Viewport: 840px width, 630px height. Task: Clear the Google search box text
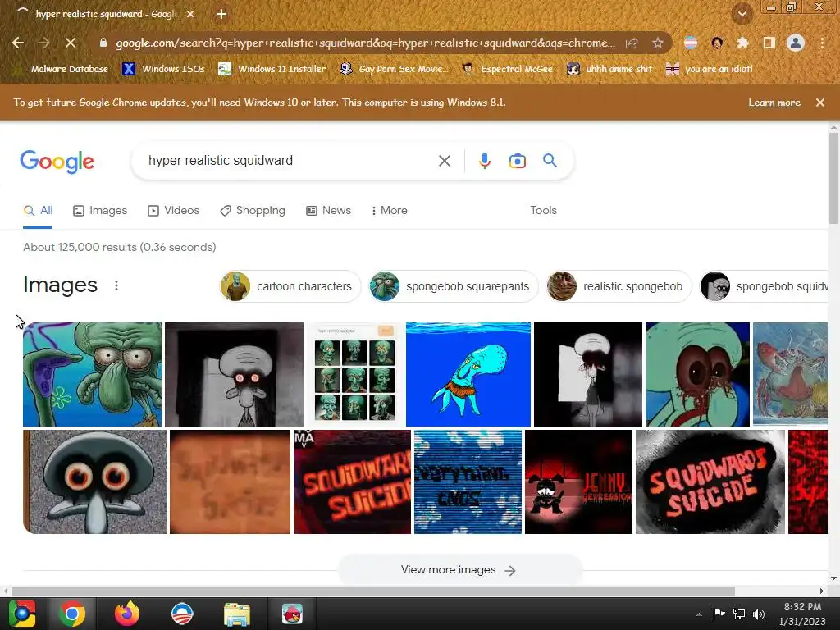pyautogui.click(x=444, y=161)
